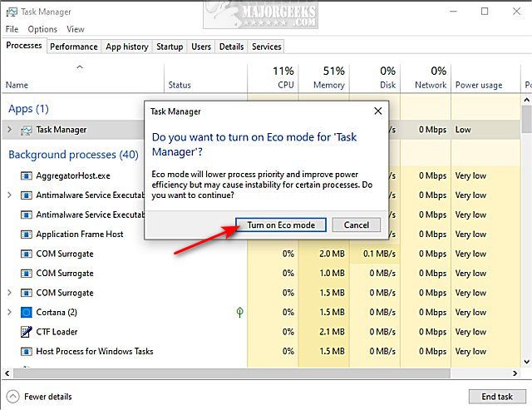Screen dimensions: 532x410
Task: Click the Host Process for Windows Tasks icon
Action: (27, 352)
